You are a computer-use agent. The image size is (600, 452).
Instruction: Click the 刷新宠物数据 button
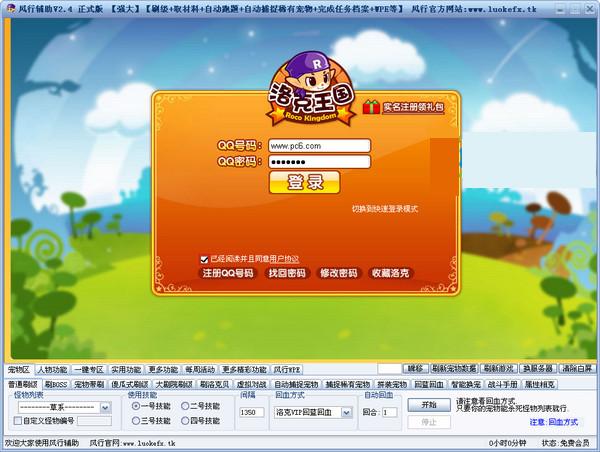tap(454, 369)
